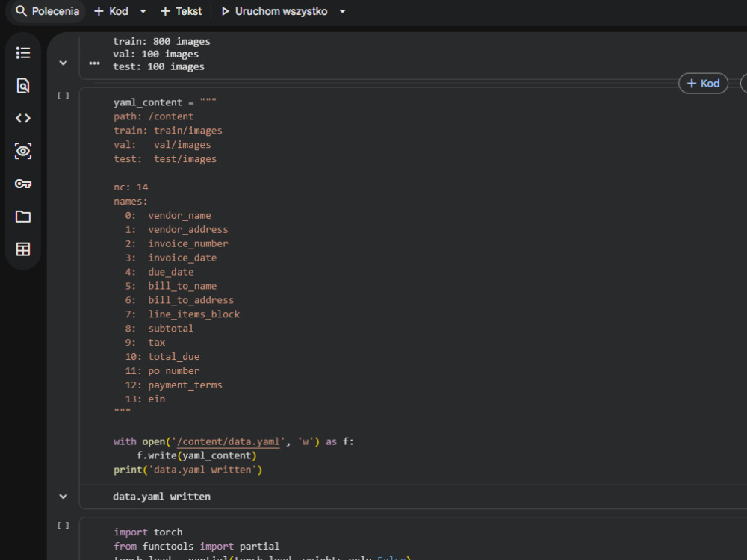Open the variables inspector eye icon

23,151
